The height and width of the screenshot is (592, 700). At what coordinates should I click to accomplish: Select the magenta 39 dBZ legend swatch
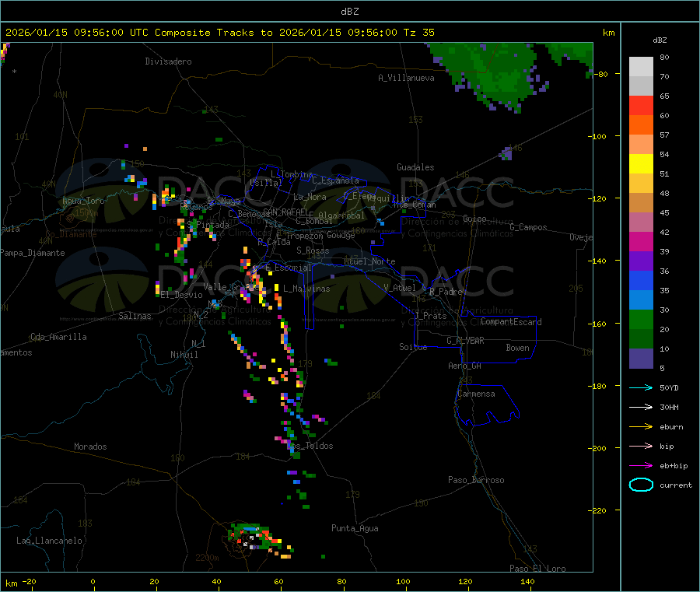[641, 241]
